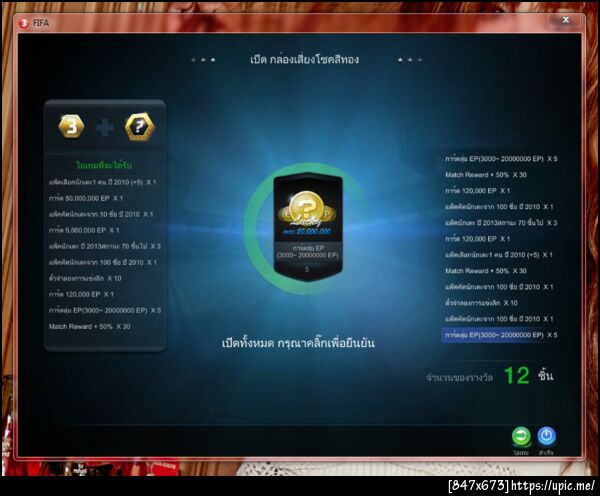Select first Match Reward + 50% right entry
This screenshot has width=600, height=496.
point(486,175)
